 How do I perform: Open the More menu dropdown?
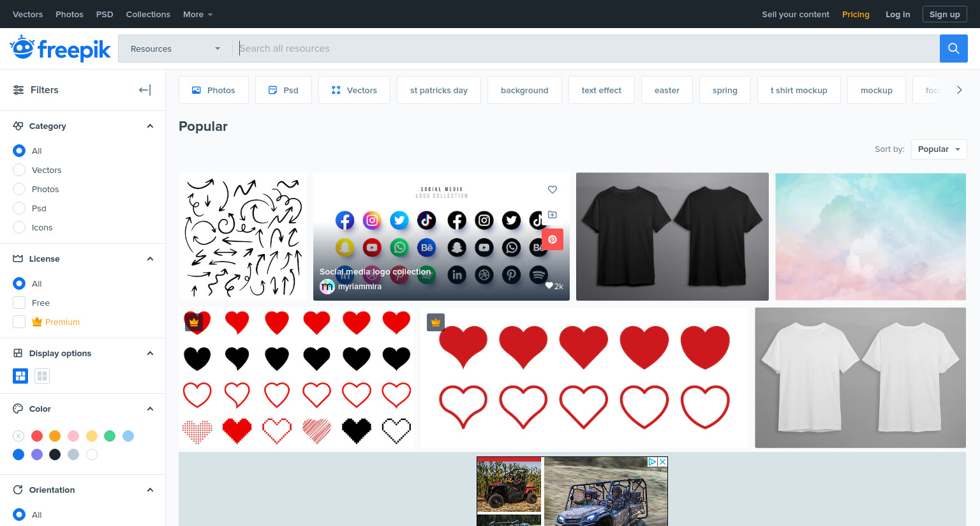[198, 14]
